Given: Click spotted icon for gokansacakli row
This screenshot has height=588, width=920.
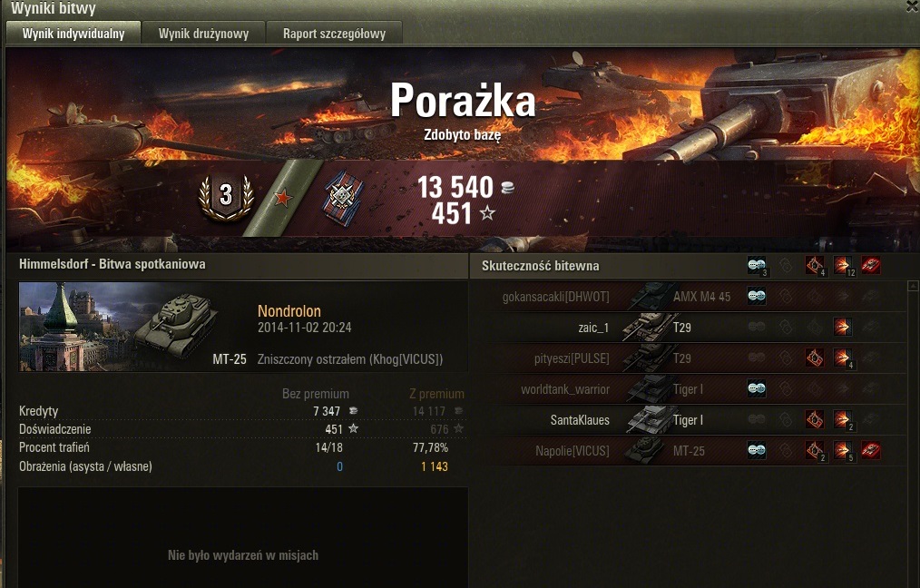Looking at the screenshot, I should tap(757, 297).
